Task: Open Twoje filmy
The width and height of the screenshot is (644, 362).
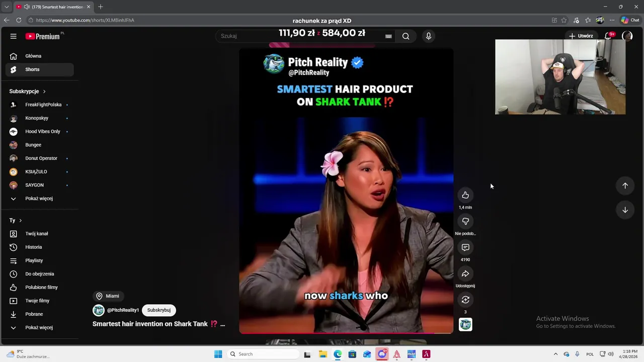Action: (40, 301)
